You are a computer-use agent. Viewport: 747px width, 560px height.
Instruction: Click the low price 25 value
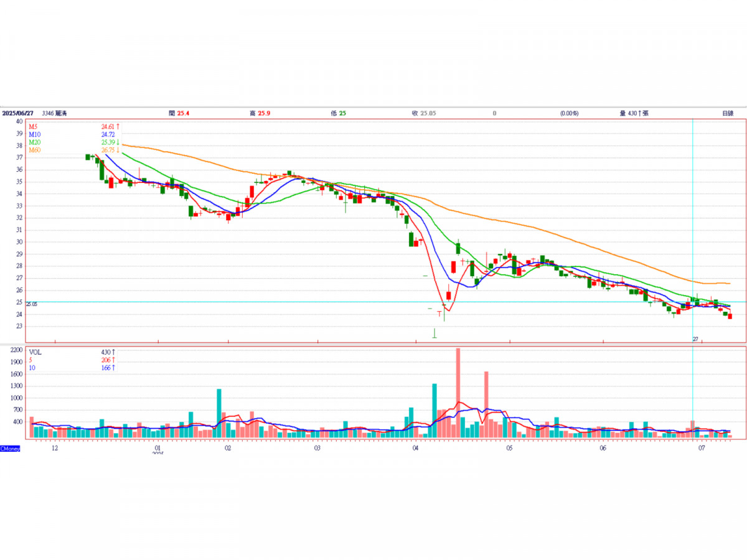[x=343, y=113]
